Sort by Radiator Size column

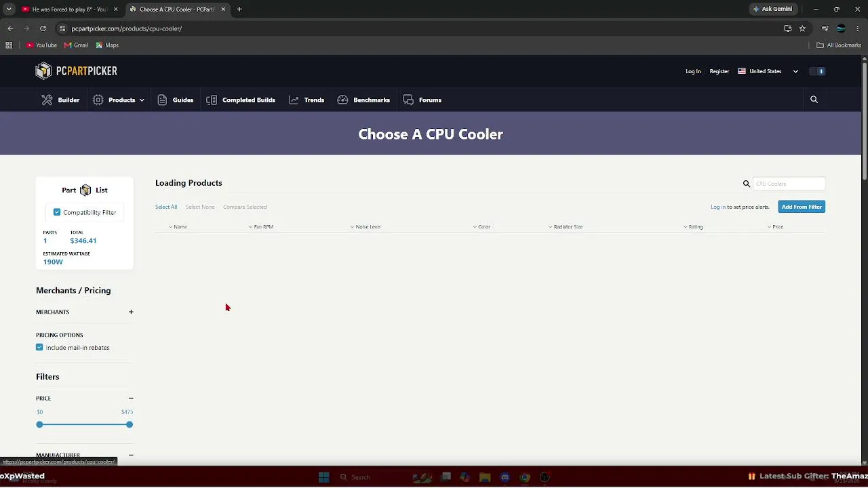coord(566,226)
